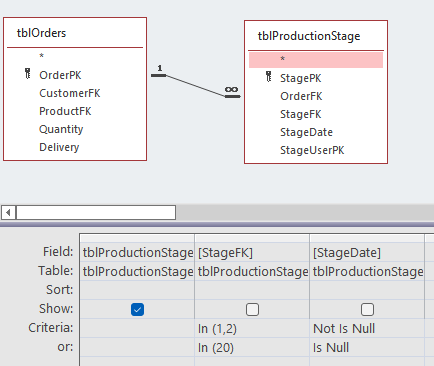Image resolution: width=434 pixels, height=366 pixels.
Task: Click the Criteria: row label
Action: click(x=51, y=328)
